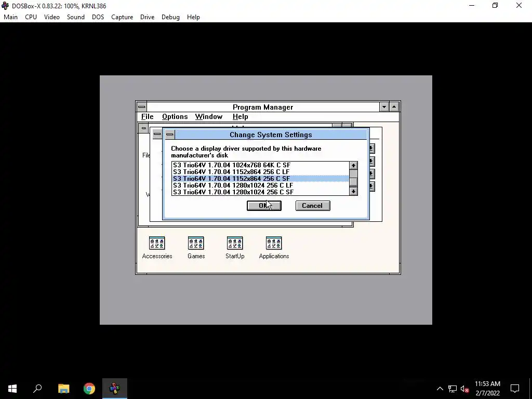Launch Google Chrome from taskbar

coord(89,389)
